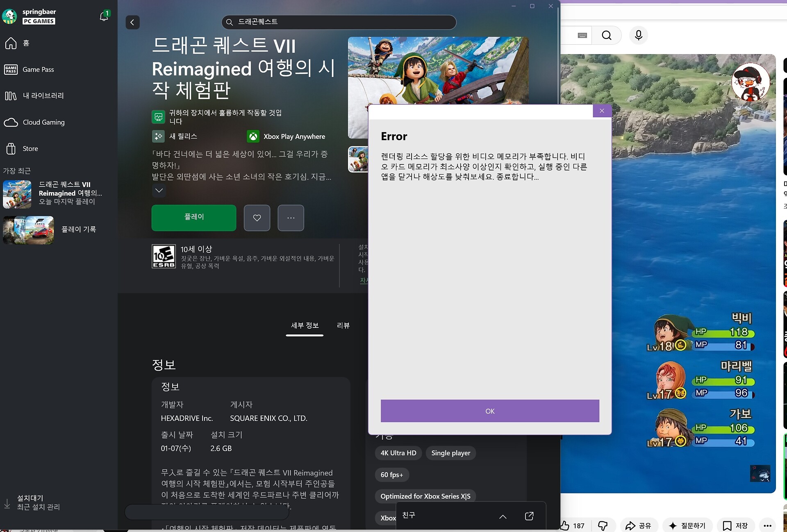Click the microphone voice search icon
787x532 pixels.
coord(638,35)
